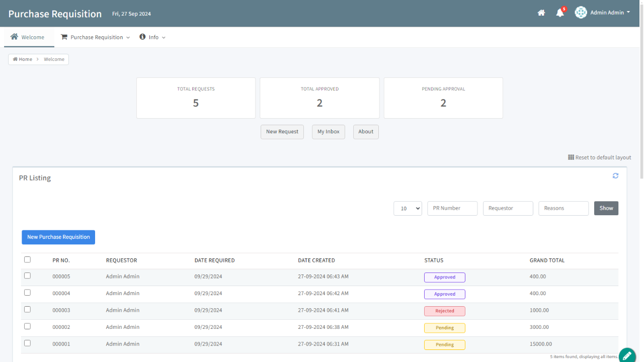Click the shopping cart Purchase Requisition icon
The width and height of the screenshot is (644, 362).
coord(64,37)
